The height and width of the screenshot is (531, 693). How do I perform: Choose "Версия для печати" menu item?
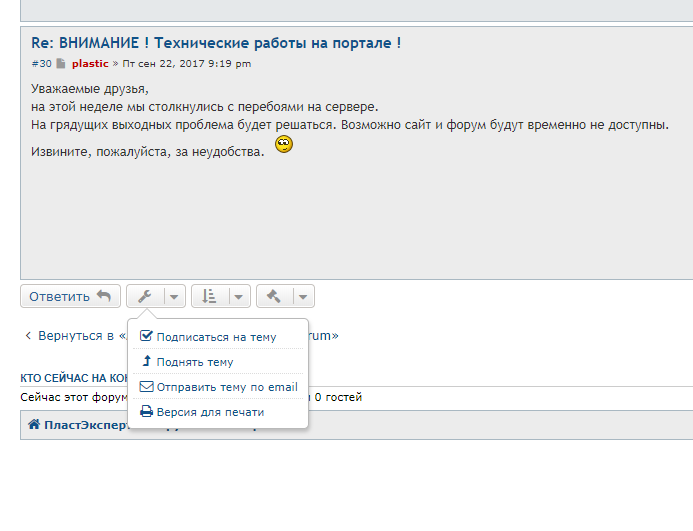click(210, 412)
